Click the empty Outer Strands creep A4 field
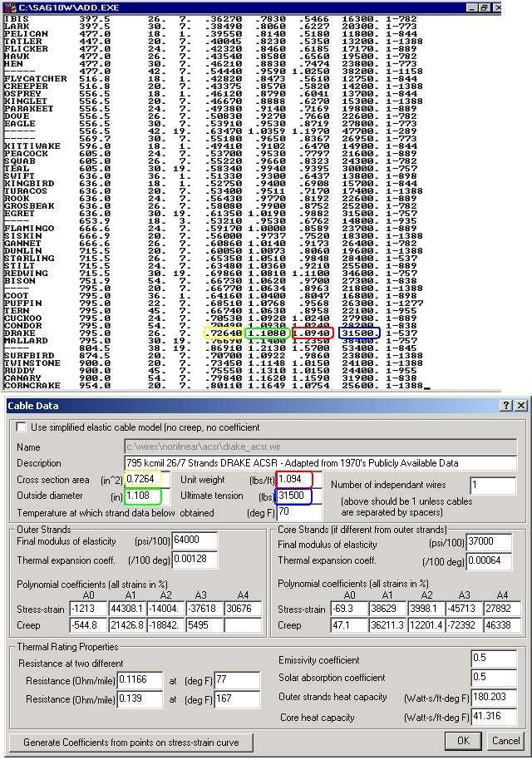This screenshot has height=760, width=532. [244, 625]
